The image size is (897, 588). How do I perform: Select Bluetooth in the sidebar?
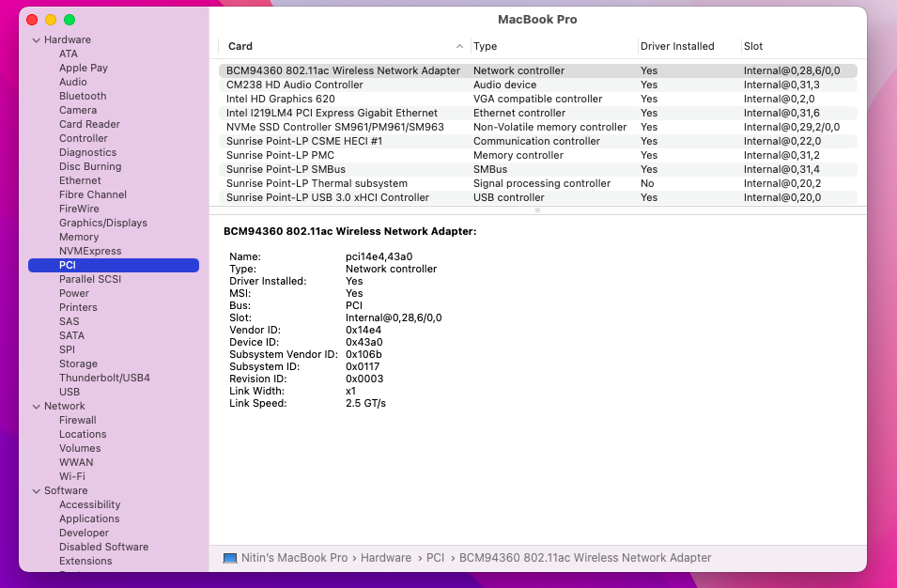(82, 96)
